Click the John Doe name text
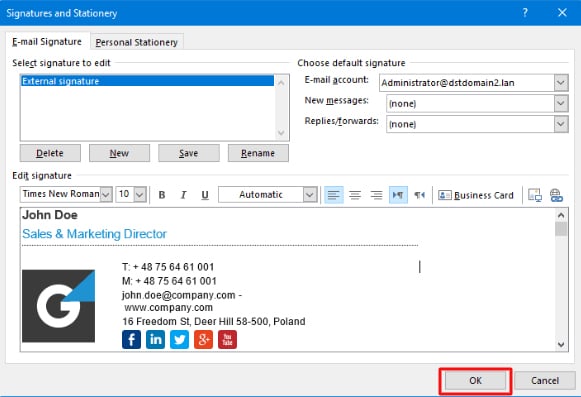The height and width of the screenshot is (397, 581). coord(50,215)
